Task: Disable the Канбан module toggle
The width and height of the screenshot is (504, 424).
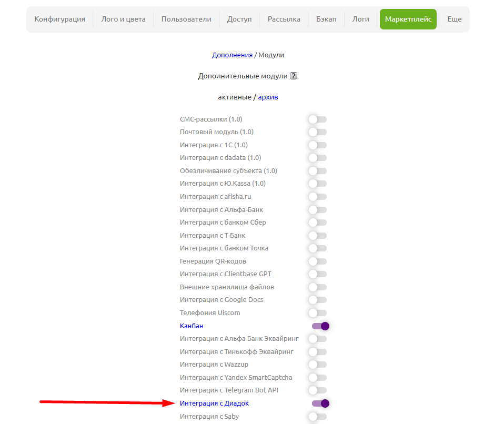Action: click(320, 326)
